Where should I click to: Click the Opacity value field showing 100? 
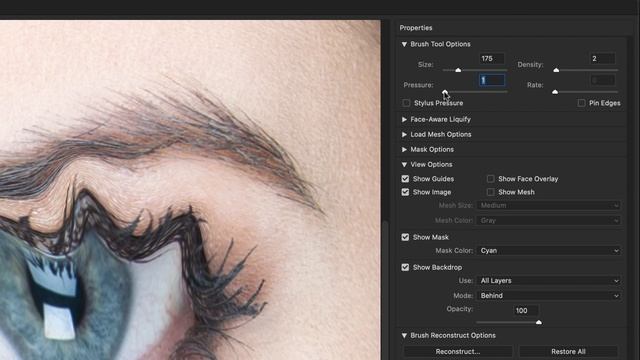pyautogui.click(x=525, y=311)
